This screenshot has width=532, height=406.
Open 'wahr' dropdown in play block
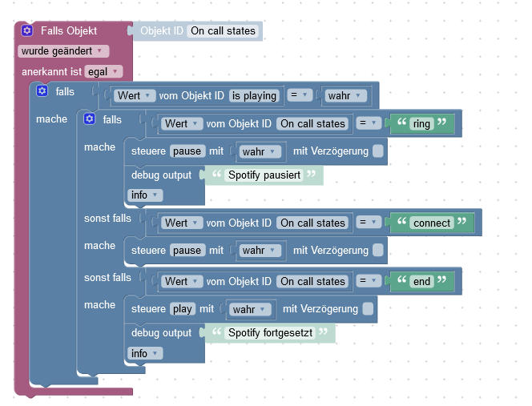click(250, 309)
